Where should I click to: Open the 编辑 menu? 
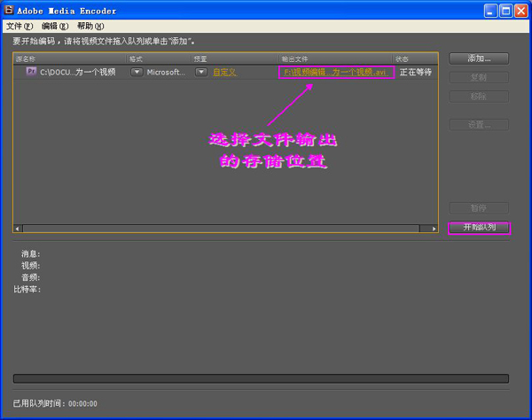[x=55, y=26]
